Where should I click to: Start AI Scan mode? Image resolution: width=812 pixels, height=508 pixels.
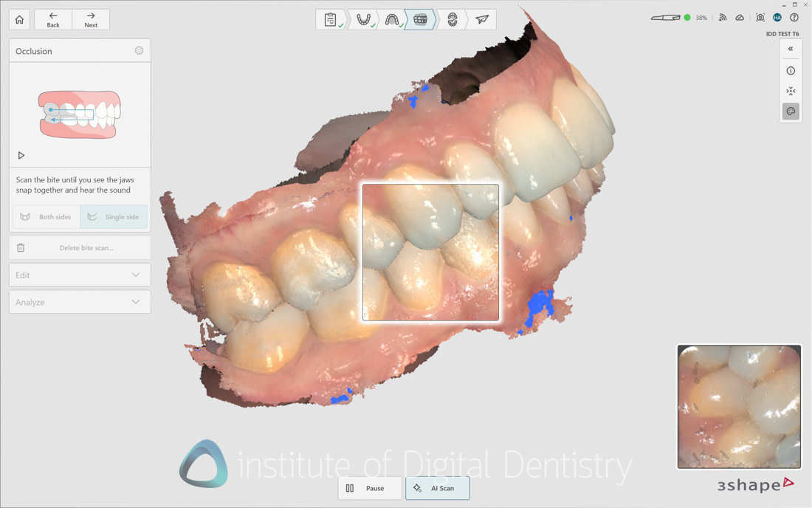[437, 488]
